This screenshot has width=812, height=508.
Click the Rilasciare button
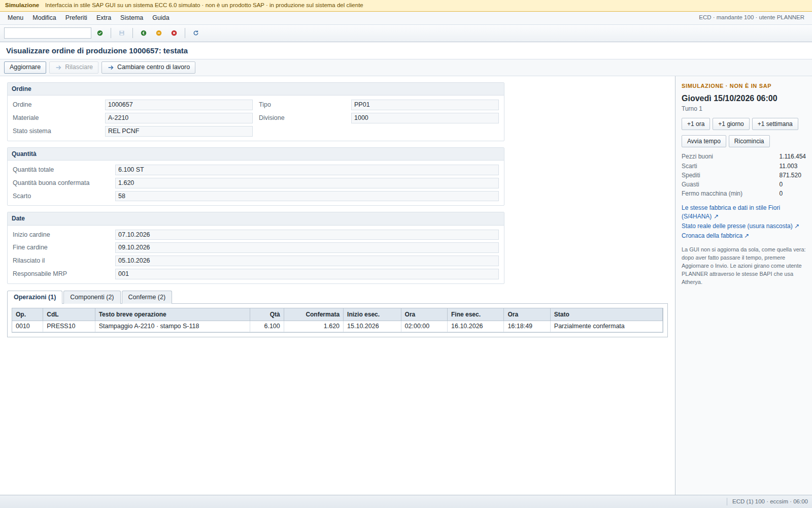point(74,67)
